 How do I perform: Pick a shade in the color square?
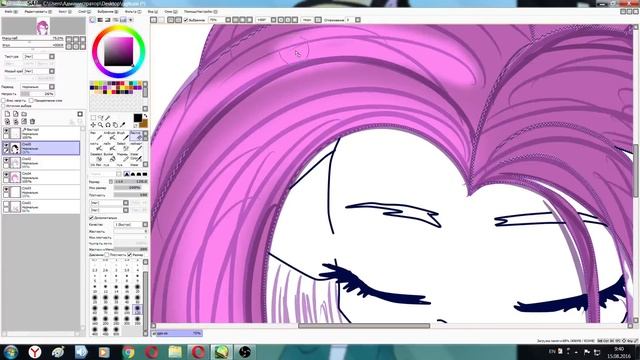118,52
